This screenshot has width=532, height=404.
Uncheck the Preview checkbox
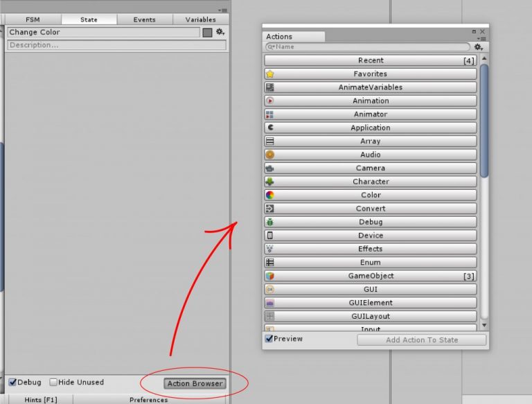(x=269, y=340)
